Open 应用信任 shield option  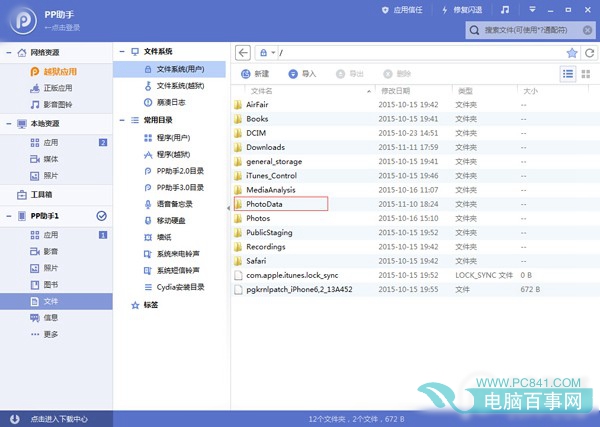click(402, 10)
